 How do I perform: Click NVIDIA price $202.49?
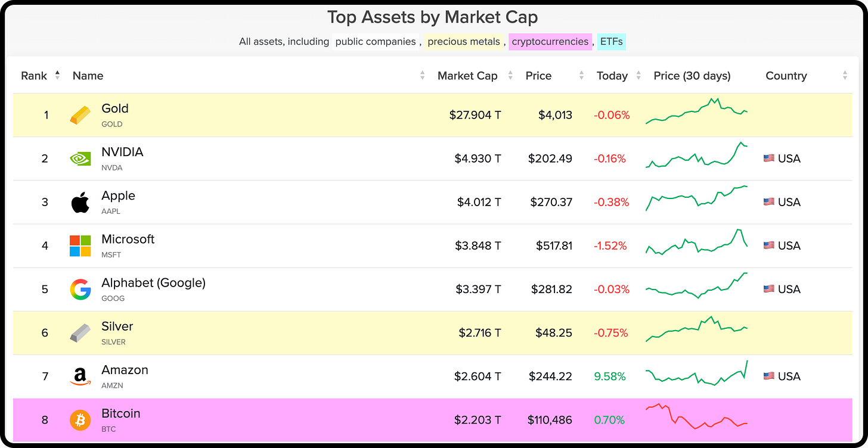pos(550,158)
